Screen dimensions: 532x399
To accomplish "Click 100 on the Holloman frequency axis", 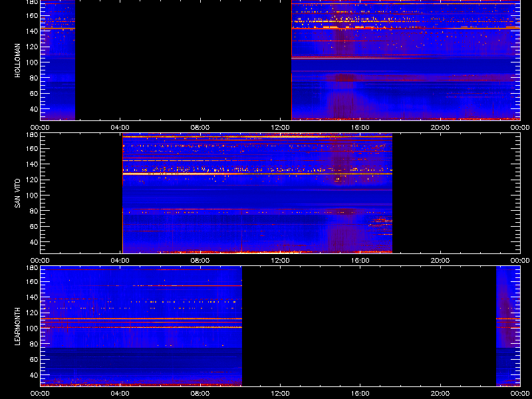I will coord(33,62).
